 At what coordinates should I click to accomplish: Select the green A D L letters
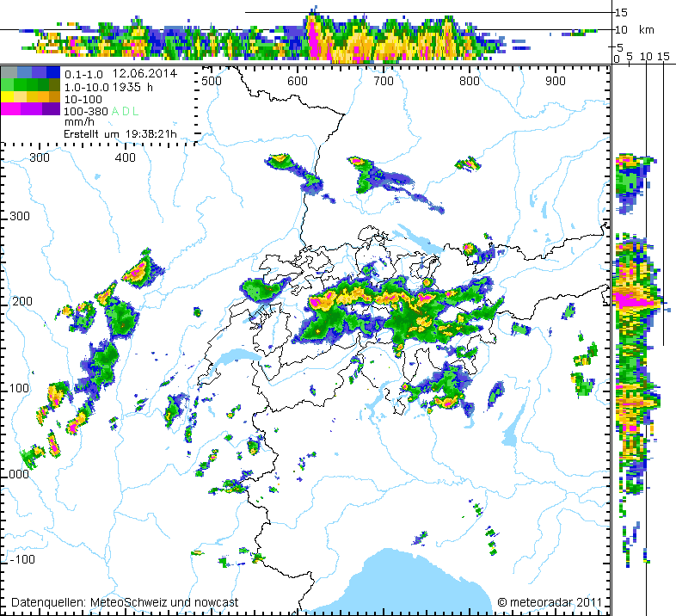tap(125, 111)
